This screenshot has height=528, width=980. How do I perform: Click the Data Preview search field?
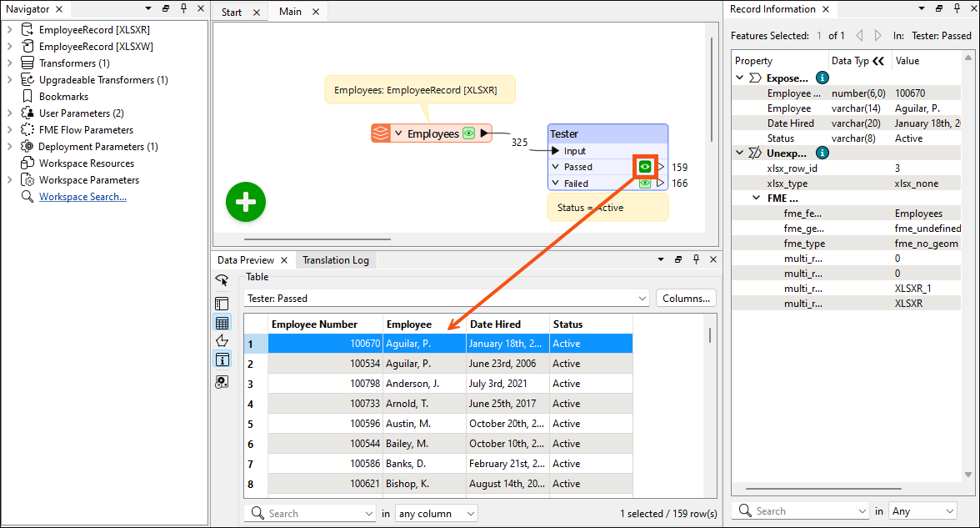coord(317,513)
